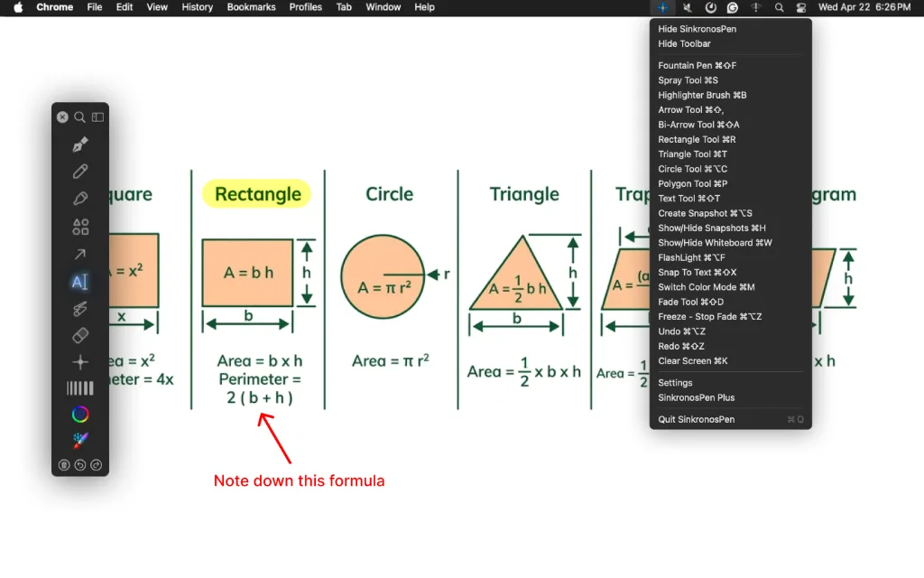
Task: Choose Undo in the SinkronosPen menu
Action: coord(731,331)
